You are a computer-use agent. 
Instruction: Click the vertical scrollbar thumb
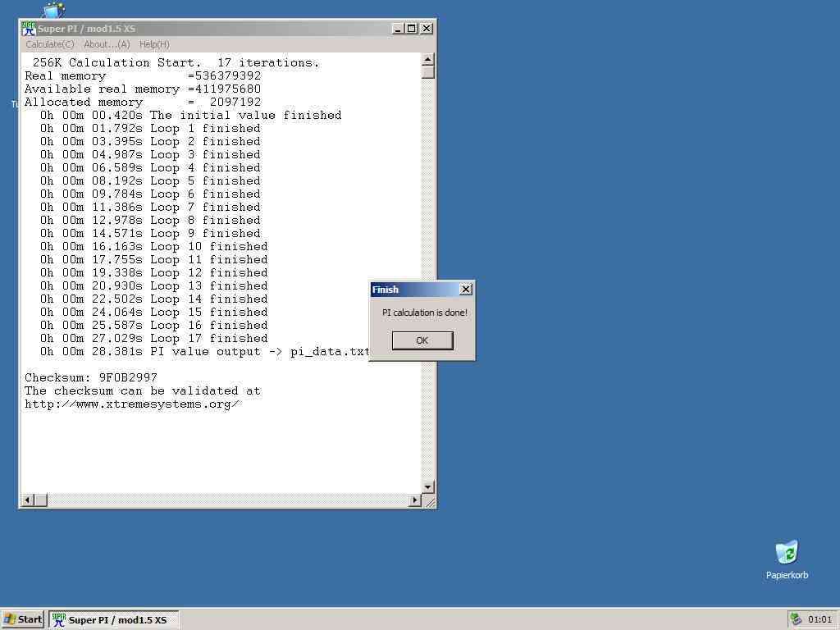(427, 72)
